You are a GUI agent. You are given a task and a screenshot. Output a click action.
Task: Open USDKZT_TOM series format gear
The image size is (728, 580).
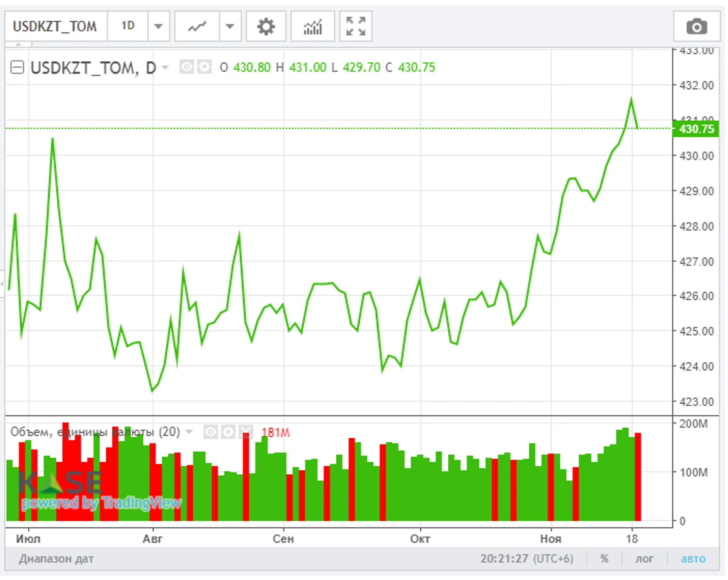point(204,67)
